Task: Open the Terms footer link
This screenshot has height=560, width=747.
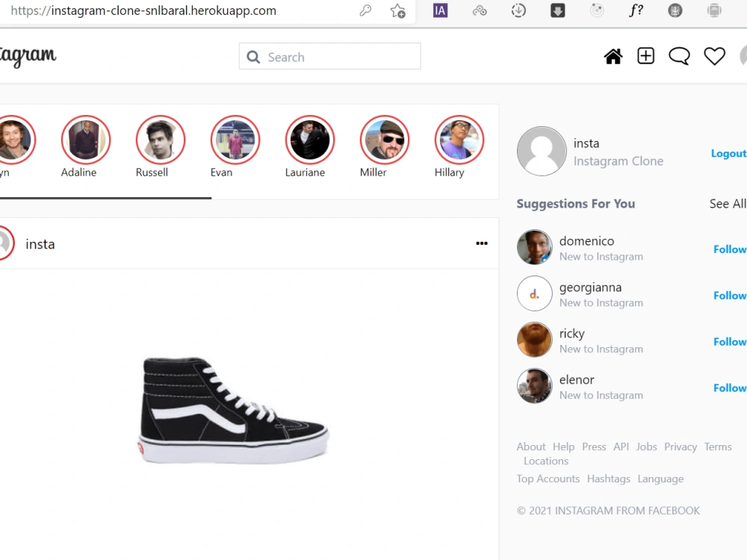Action: click(x=718, y=447)
